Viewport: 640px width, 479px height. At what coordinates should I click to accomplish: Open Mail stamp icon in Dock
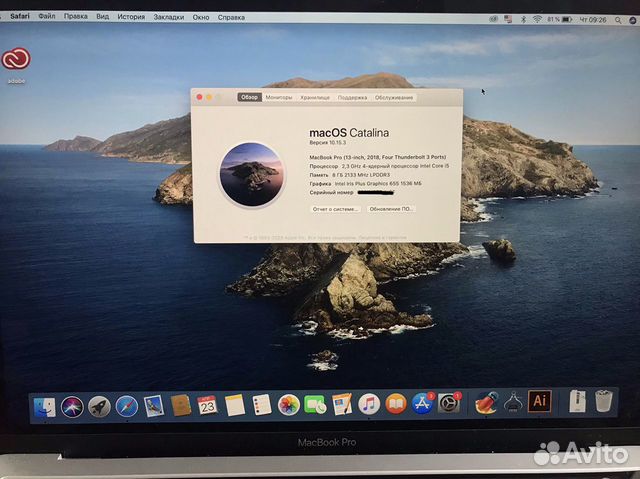(x=154, y=406)
